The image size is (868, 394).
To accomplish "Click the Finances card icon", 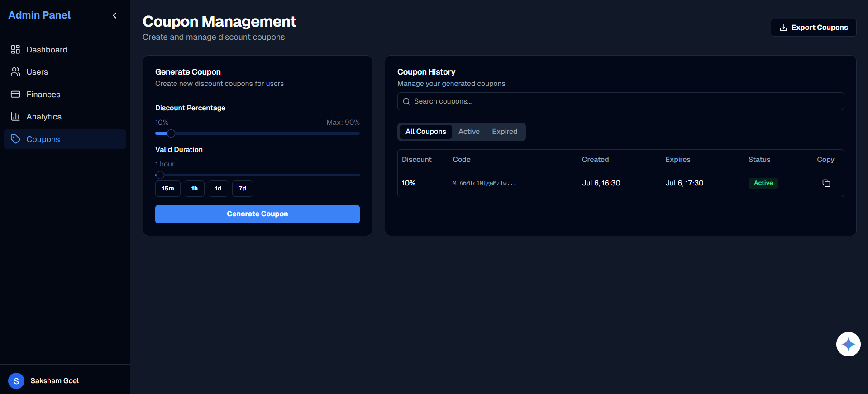I will tap(15, 94).
